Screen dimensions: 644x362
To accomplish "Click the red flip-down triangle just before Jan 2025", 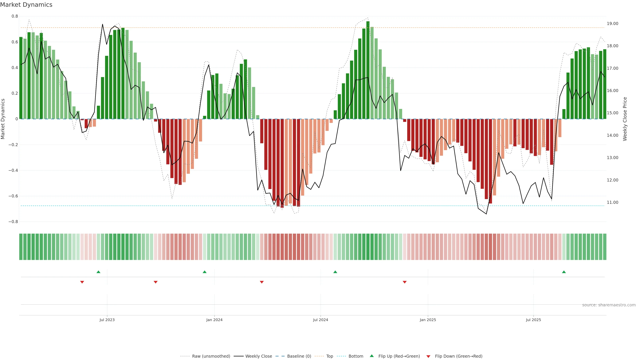I will 405,282.
